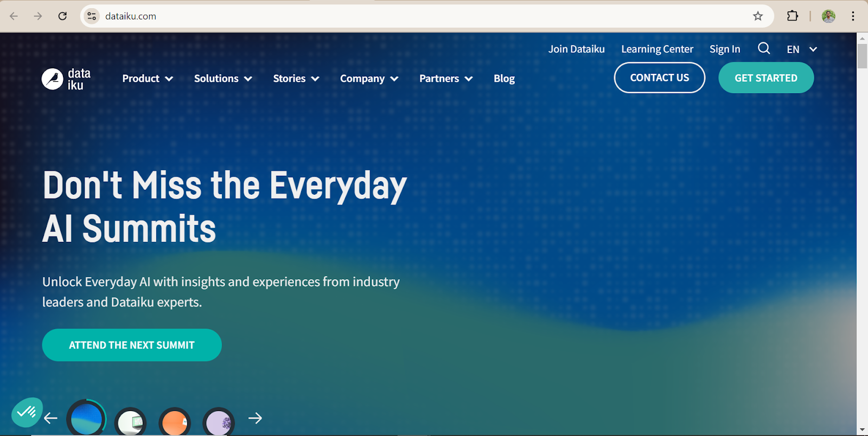Click the browser forward arrow

38,16
